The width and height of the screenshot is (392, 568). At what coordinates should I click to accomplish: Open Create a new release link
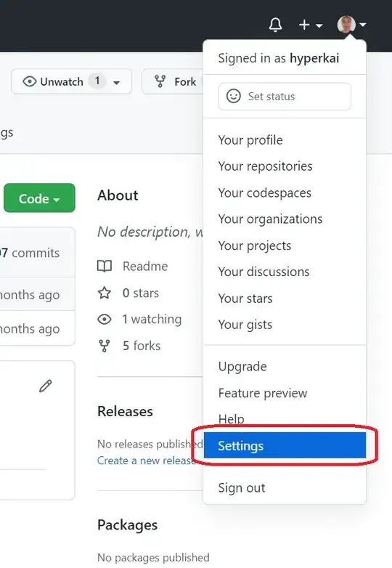pos(147,461)
